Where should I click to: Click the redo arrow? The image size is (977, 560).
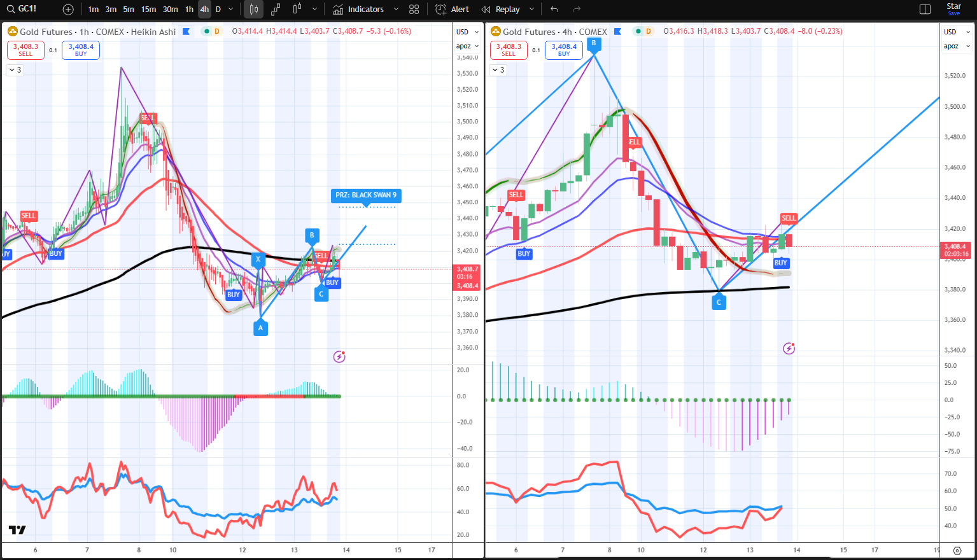click(577, 10)
